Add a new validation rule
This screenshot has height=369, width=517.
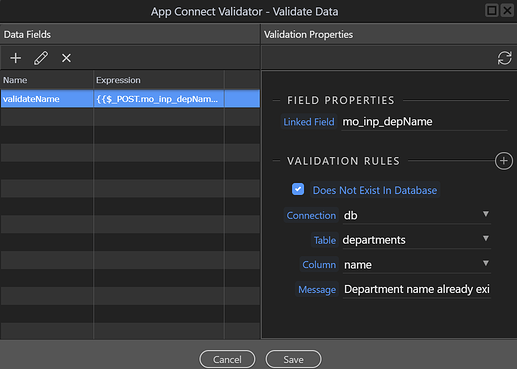[x=504, y=161]
